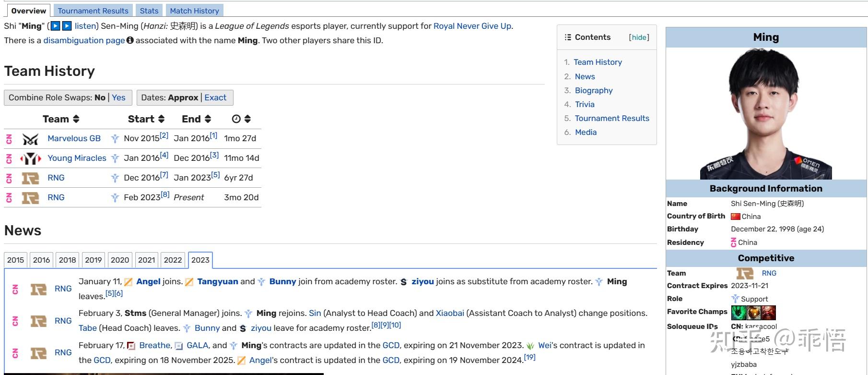Click the Contents list icon
Viewport: 868px width, 375px height.
[568, 37]
